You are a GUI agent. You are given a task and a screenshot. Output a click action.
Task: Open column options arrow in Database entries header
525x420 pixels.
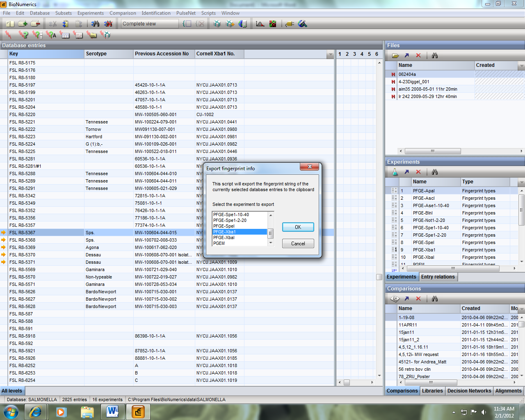tap(330, 54)
